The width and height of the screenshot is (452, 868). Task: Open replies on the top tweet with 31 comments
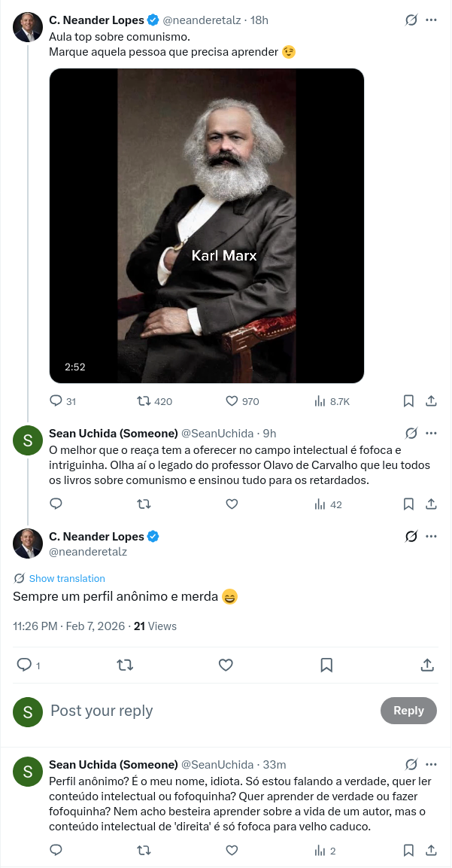pos(56,401)
